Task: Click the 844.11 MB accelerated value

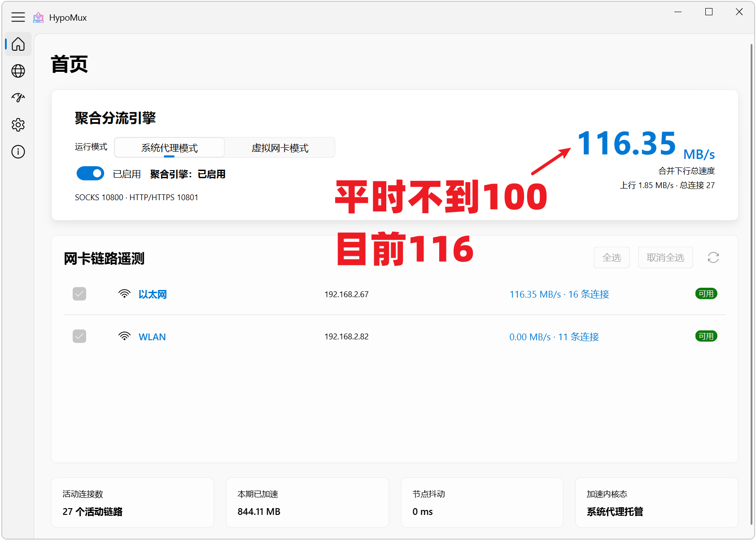Action: click(x=259, y=512)
